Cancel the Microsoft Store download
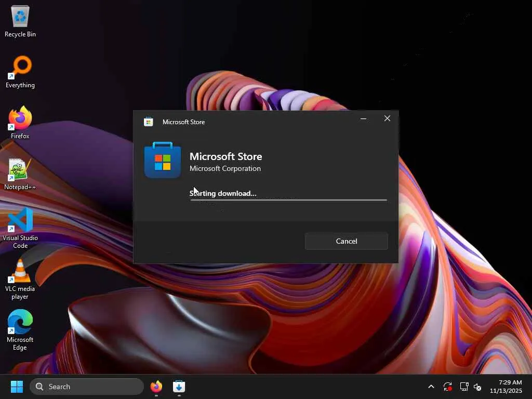 tap(346, 241)
